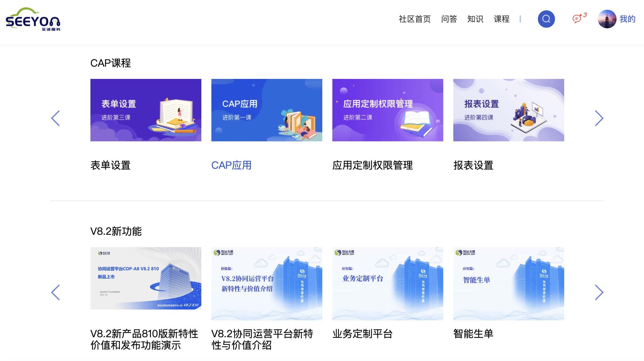Open the 知识 navigation item
The width and height of the screenshot is (644, 361).
point(475,19)
